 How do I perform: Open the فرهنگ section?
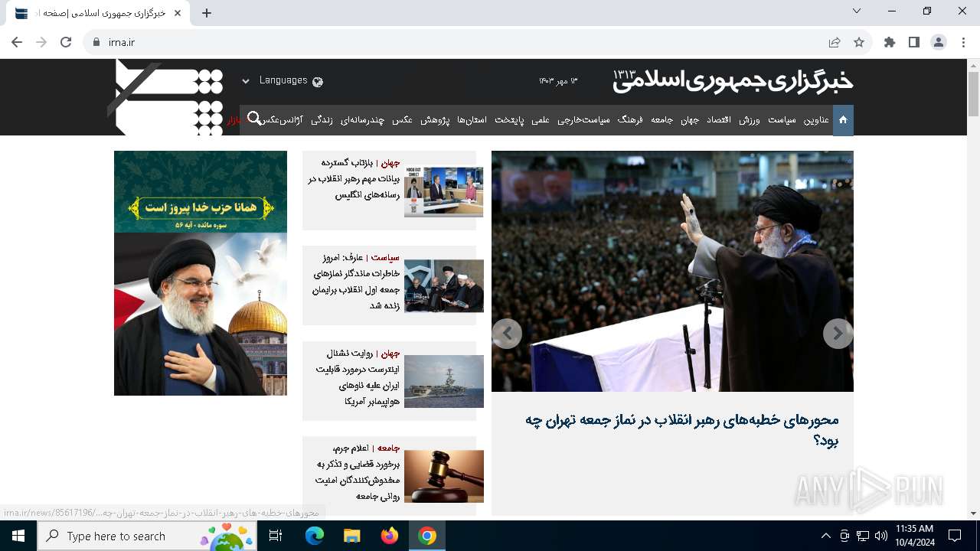tap(630, 120)
